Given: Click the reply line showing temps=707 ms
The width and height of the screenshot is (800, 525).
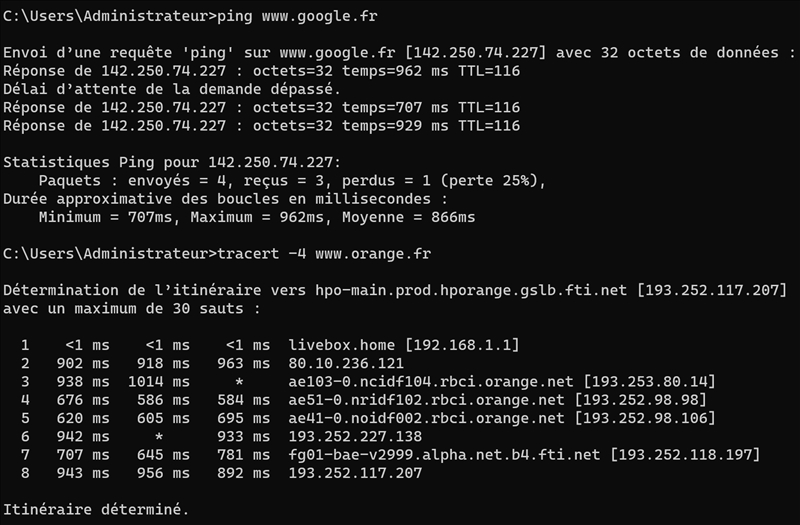Looking at the screenshot, I should tap(262, 108).
